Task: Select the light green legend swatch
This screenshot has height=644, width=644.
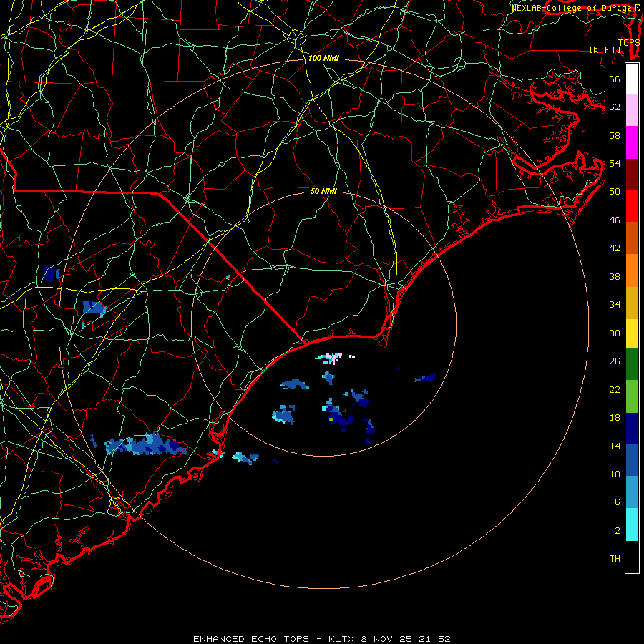Action: [x=632, y=396]
